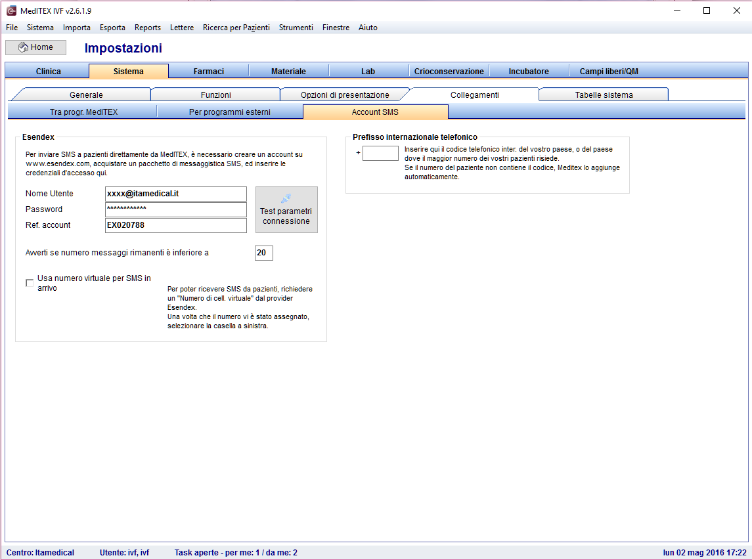Click the Awerti se numero messaggi label
Viewport: 752px width, 560px height.
117,253
